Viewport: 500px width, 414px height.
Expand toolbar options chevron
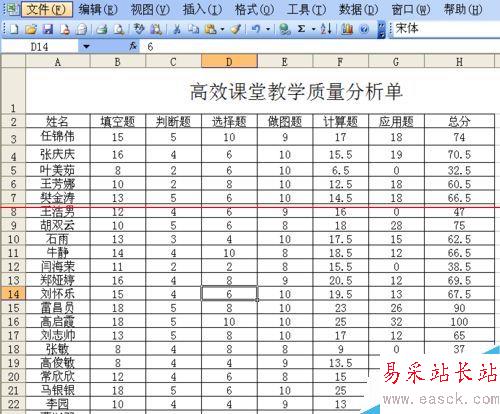(381, 29)
